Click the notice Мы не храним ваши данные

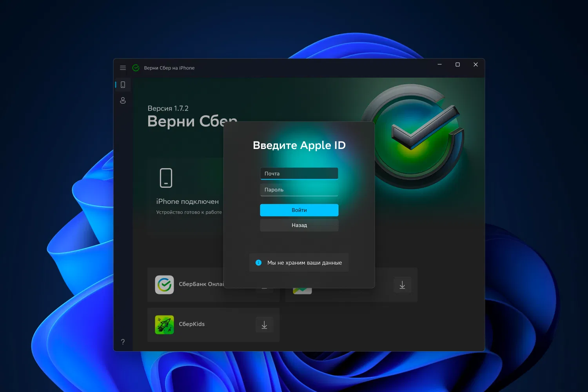(299, 263)
